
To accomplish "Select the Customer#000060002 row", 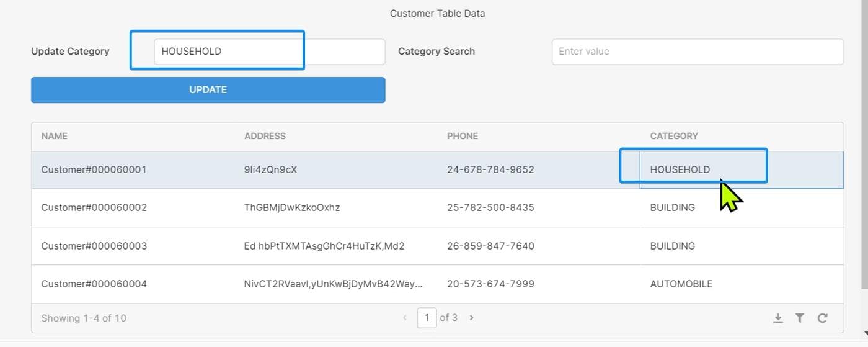I will 94,207.
